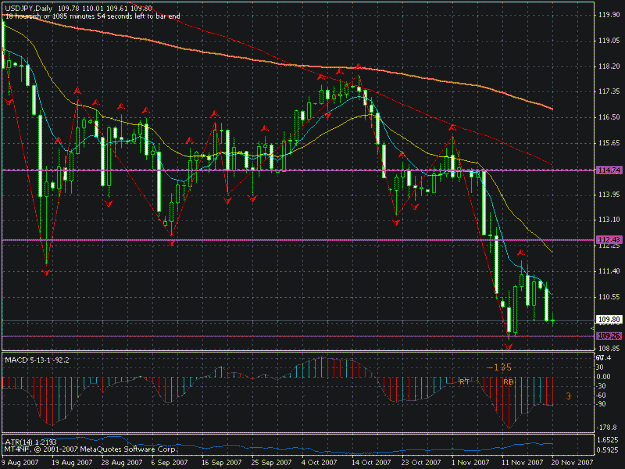
Task: Click the 4 Oct 2007 date label
Action: point(319,462)
